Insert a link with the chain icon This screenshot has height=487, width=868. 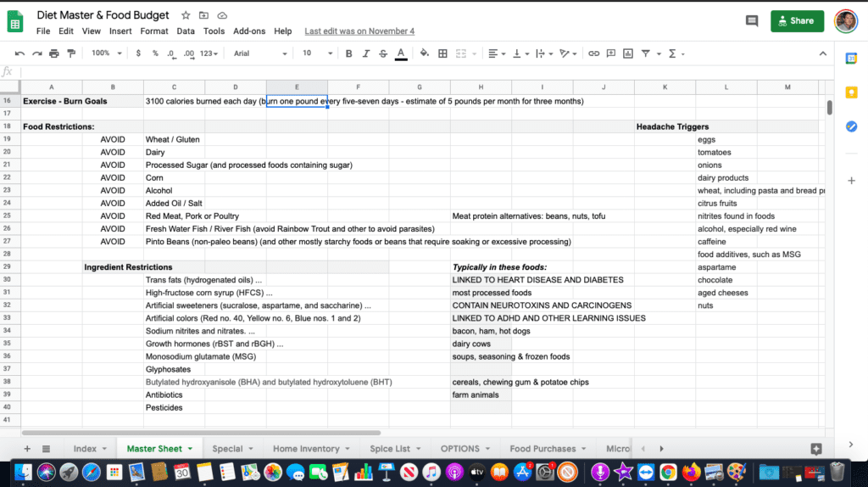pos(593,53)
